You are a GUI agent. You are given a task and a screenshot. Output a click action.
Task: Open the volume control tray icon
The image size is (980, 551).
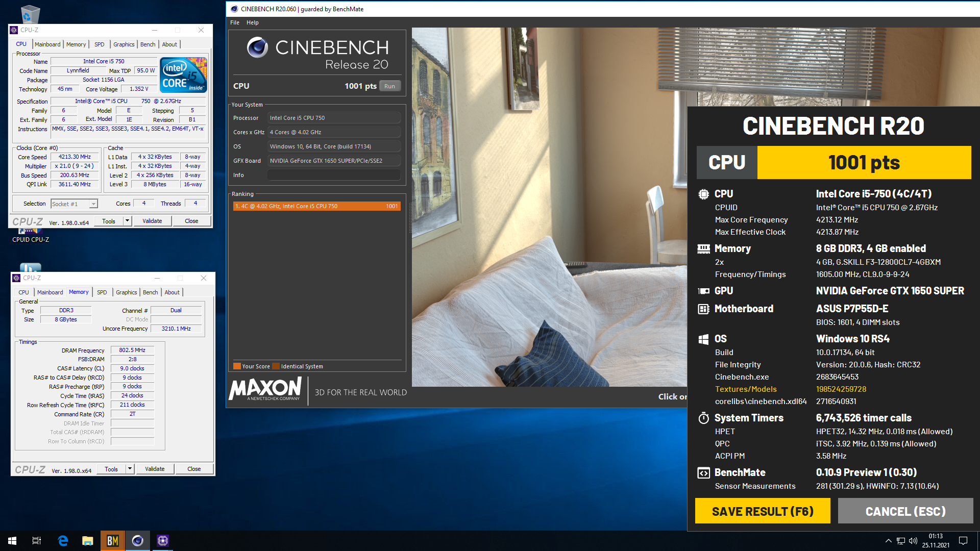913,541
